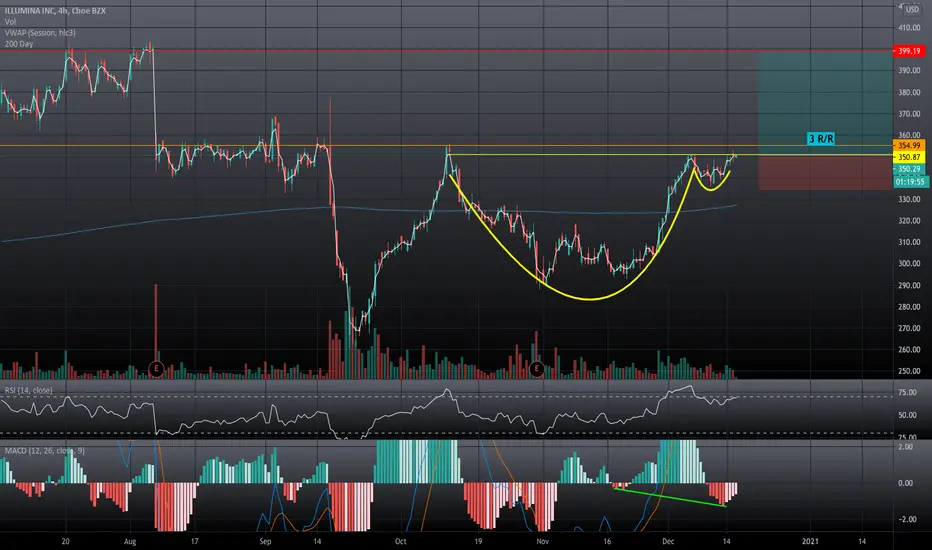932x550 pixels.
Task: Select the red horizontal resistance line
Action: pyautogui.click(x=446, y=51)
